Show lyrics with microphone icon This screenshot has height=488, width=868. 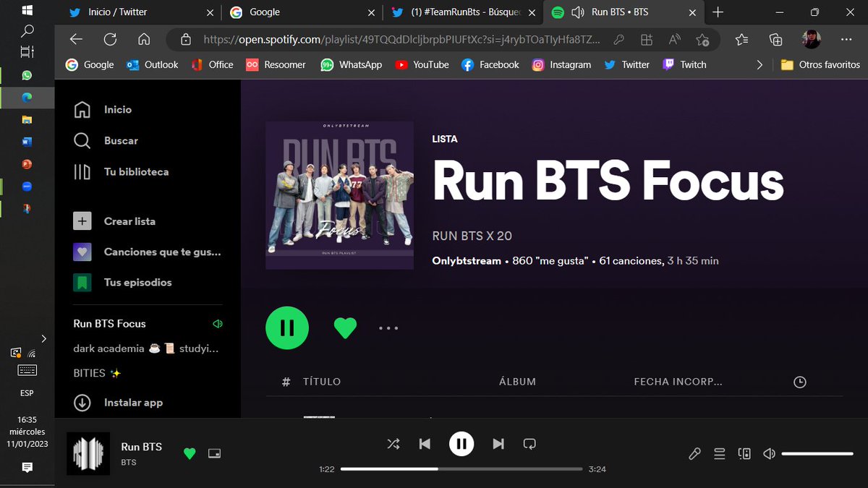click(694, 454)
